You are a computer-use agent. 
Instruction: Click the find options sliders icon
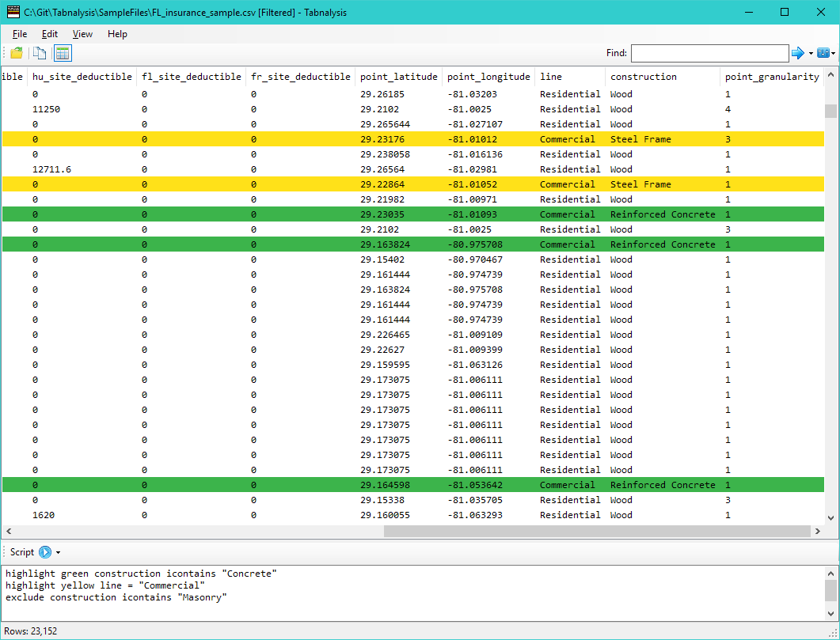[823, 53]
